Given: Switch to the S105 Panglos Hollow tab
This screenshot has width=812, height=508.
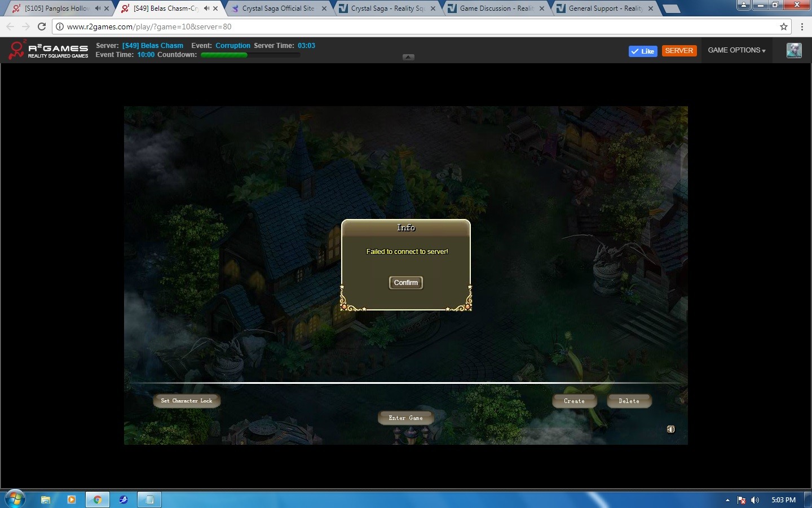Looking at the screenshot, I should coord(58,8).
